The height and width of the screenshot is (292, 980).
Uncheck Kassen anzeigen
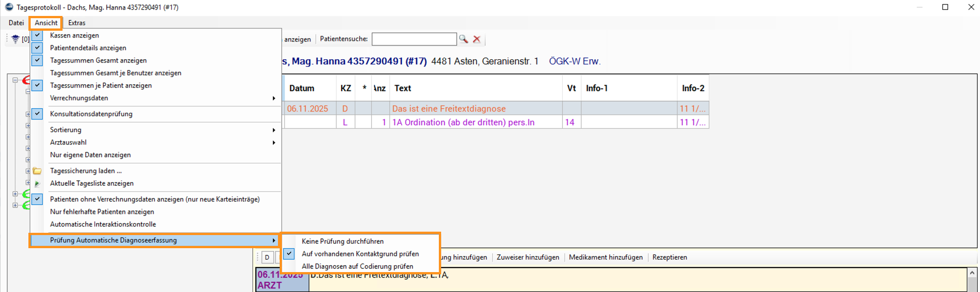(74, 35)
